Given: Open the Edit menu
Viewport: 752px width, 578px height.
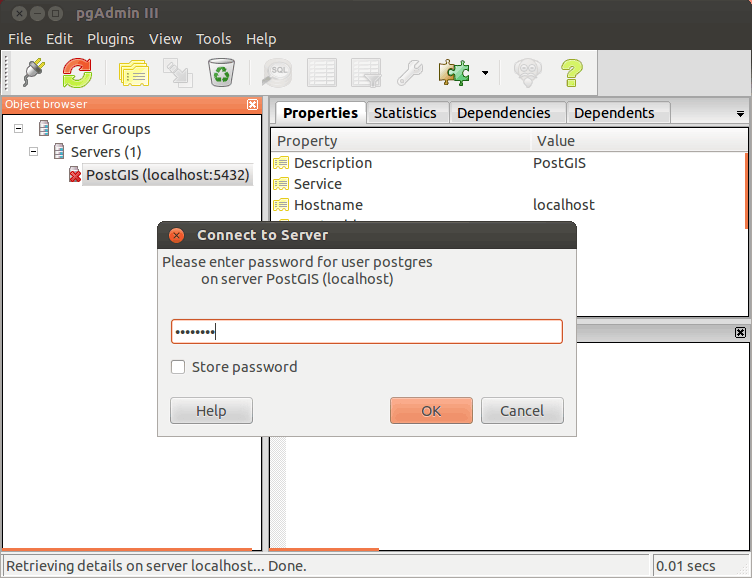Looking at the screenshot, I should [x=59, y=39].
